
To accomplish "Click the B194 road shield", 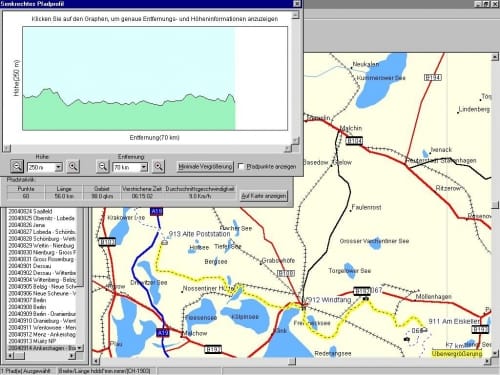I will tap(432, 77).
